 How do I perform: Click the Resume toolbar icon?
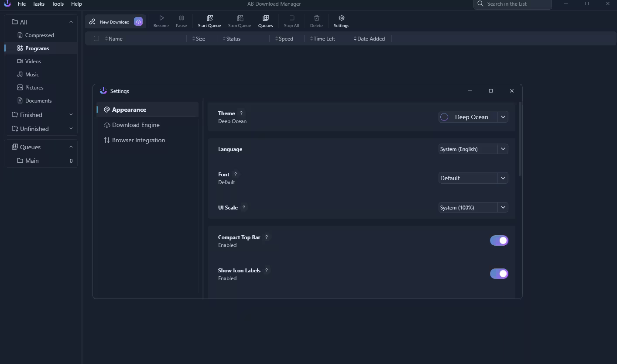161,18
